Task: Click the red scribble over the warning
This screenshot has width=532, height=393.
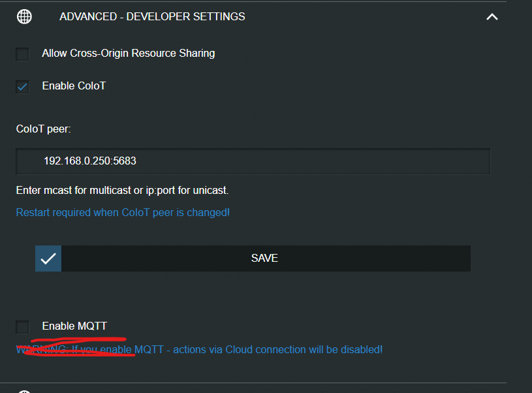Action: (72, 347)
